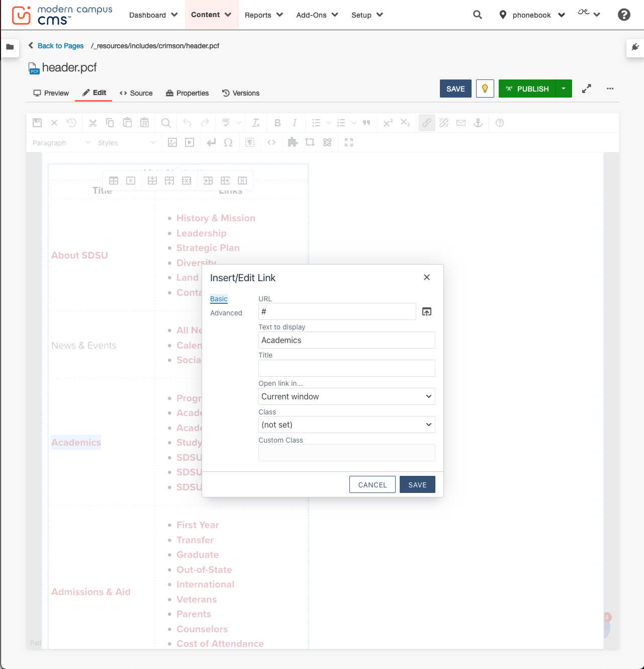The width and height of the screenshot is (644, 669).
Task: Click the Cut scissors icon
Action: click(93, 123)
